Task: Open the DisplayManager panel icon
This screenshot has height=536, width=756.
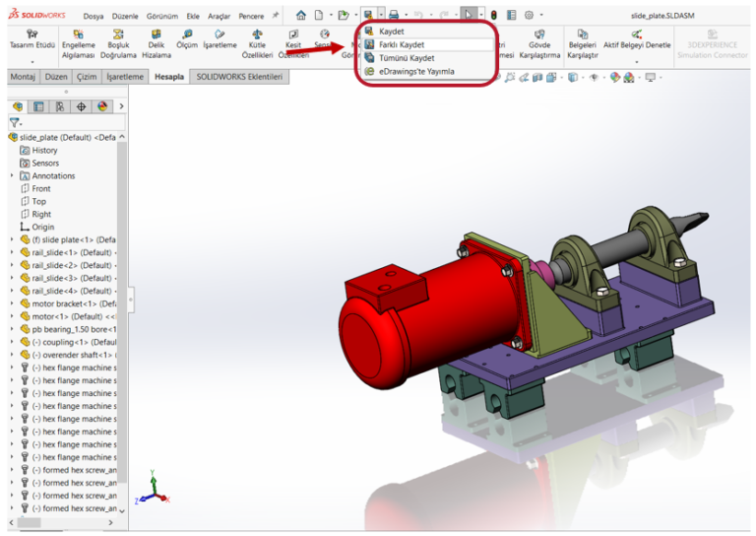Action: coord(100,106)
